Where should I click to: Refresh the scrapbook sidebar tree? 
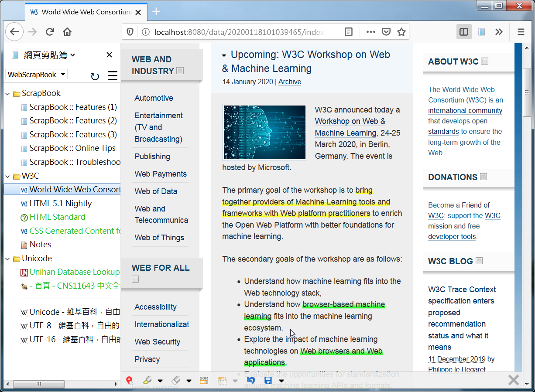(95, 76)
